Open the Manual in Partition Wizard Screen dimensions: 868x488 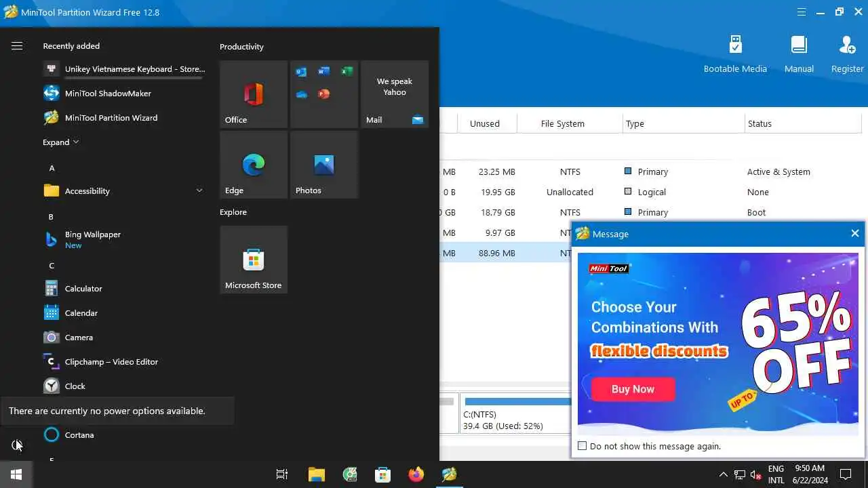[799, 54]
